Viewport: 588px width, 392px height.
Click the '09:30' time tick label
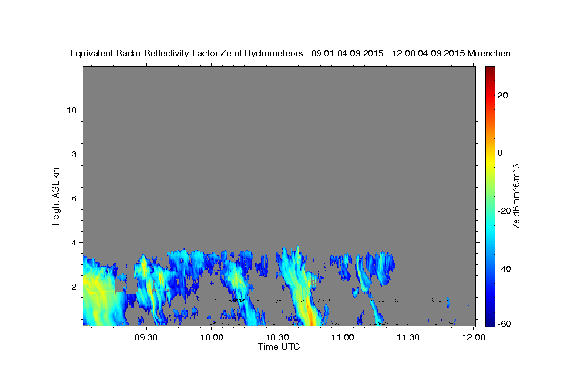click(x=146, y=337)
